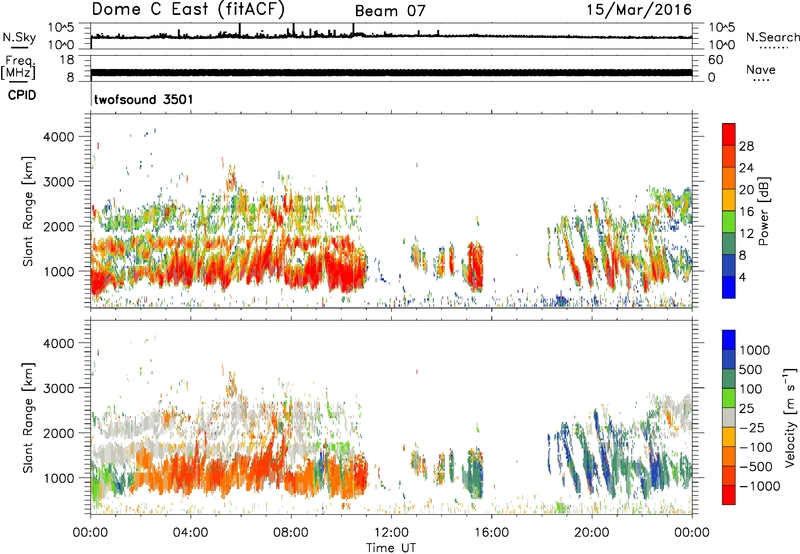Click the '500' velocity colorbar value

(750, 370)
